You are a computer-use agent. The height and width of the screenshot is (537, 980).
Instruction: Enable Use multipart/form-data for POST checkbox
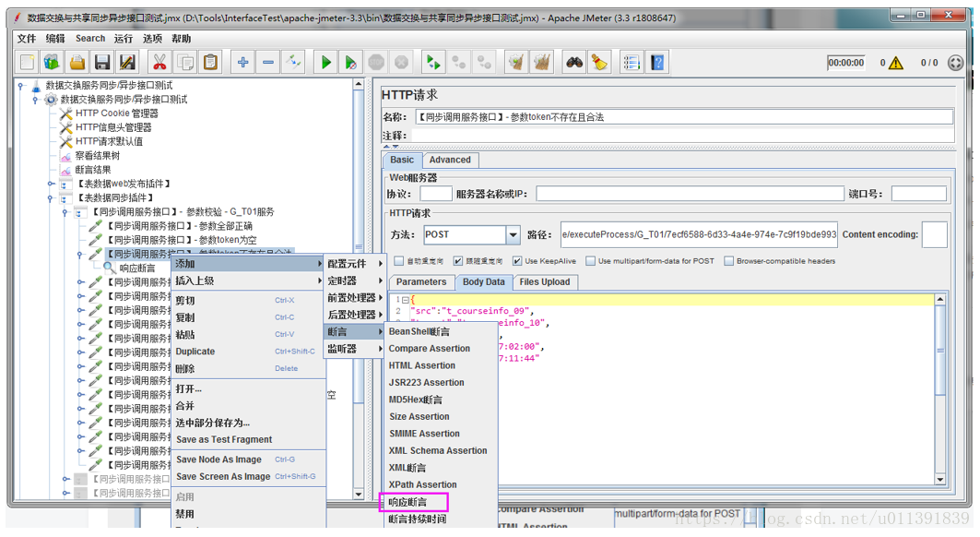[590, 261]
